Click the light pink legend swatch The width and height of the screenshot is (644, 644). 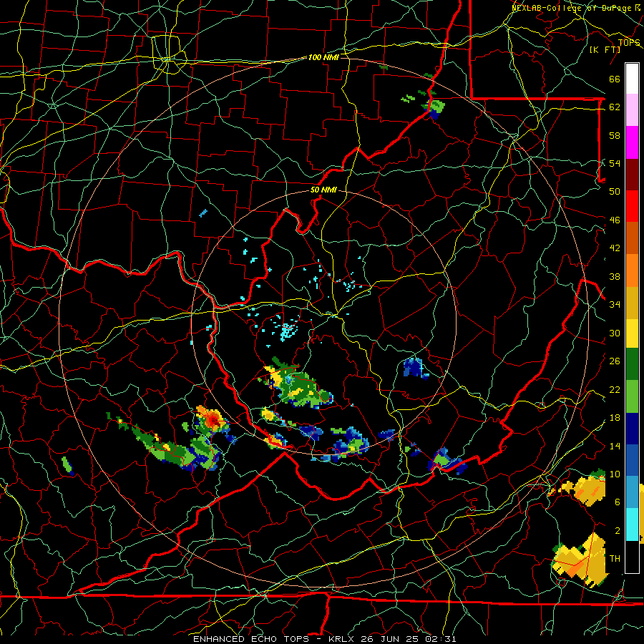point(632,110)
